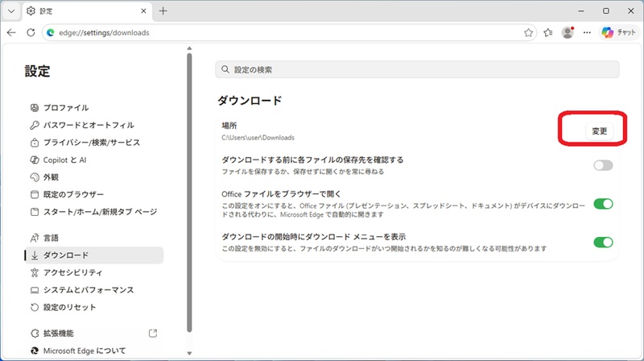Add this page to favorites with the star icon
The width and height of the screenshot is (644, 361).
pos(528,32)
